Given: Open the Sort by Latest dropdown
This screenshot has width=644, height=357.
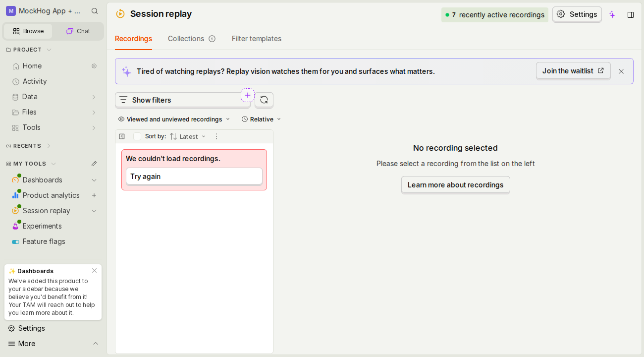Looking at the screenshot, I should pyautogui.click(x=188, y=136).
